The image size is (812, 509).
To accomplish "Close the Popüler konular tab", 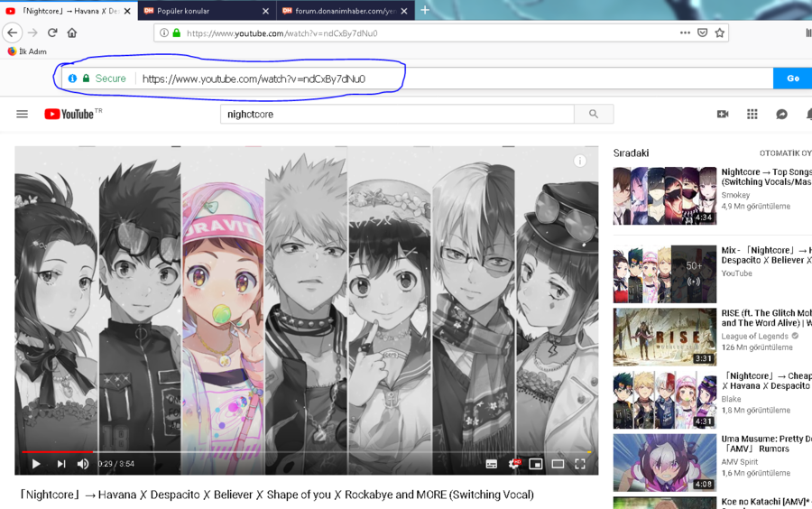I will coord(265,11).
